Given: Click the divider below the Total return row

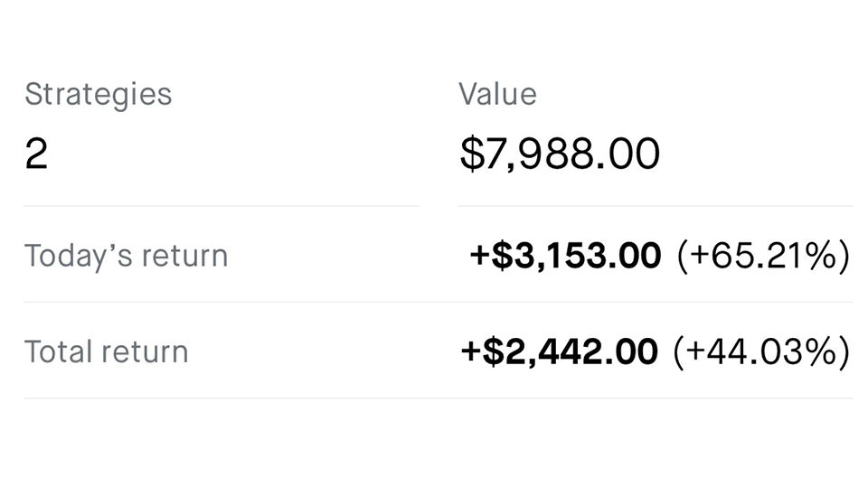Looking at the screenshot, I should 439,398.
